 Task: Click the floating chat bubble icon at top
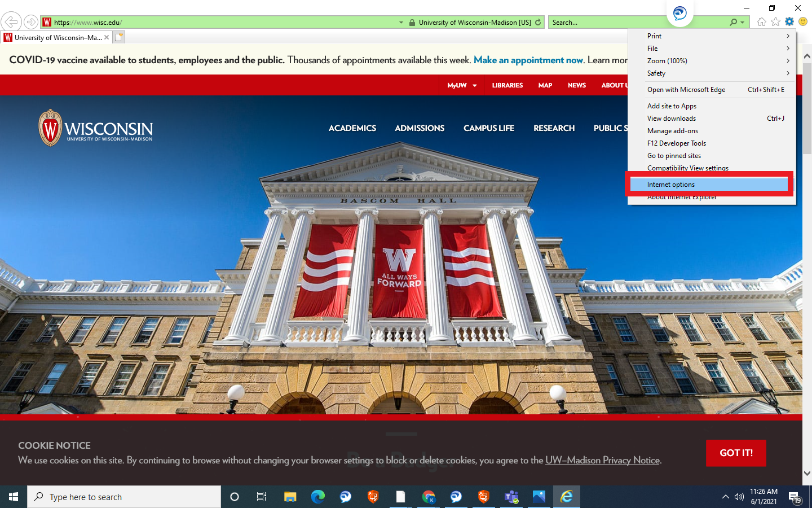(x=680, y=13)
